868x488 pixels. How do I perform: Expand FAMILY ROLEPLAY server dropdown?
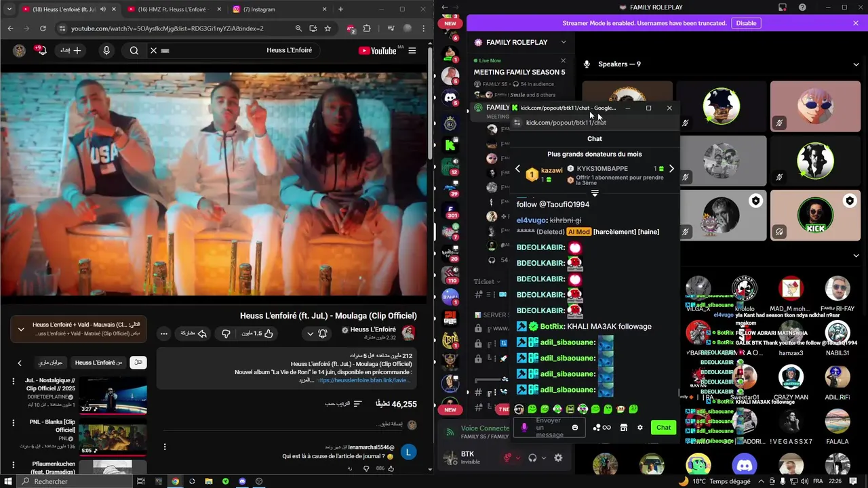(x=563, y=42)
